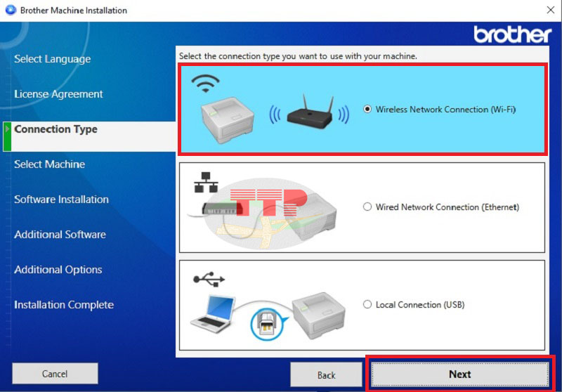Click Software Installation step in sidebar
This screenshot has width=562, height=392.
point(61,200)
